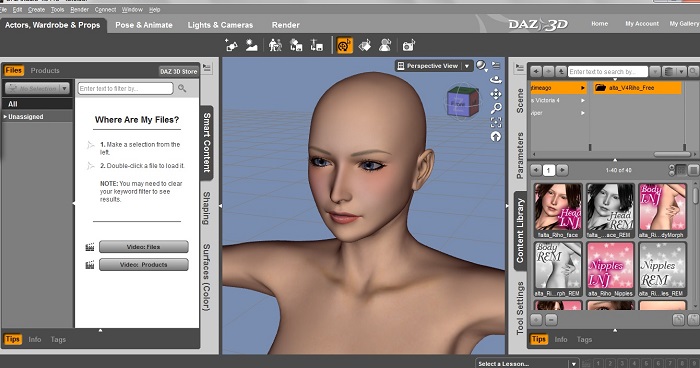
Task: Open the viewport options menu icon
Action: 496,65
